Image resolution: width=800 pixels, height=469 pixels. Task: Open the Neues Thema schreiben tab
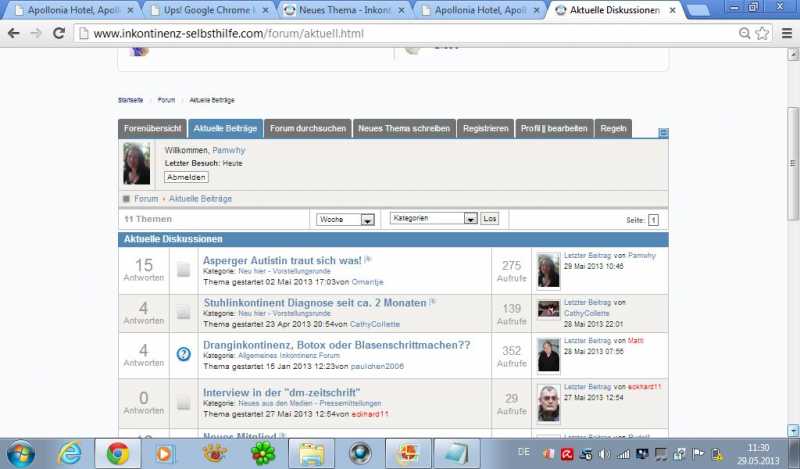tap(403, 129)
